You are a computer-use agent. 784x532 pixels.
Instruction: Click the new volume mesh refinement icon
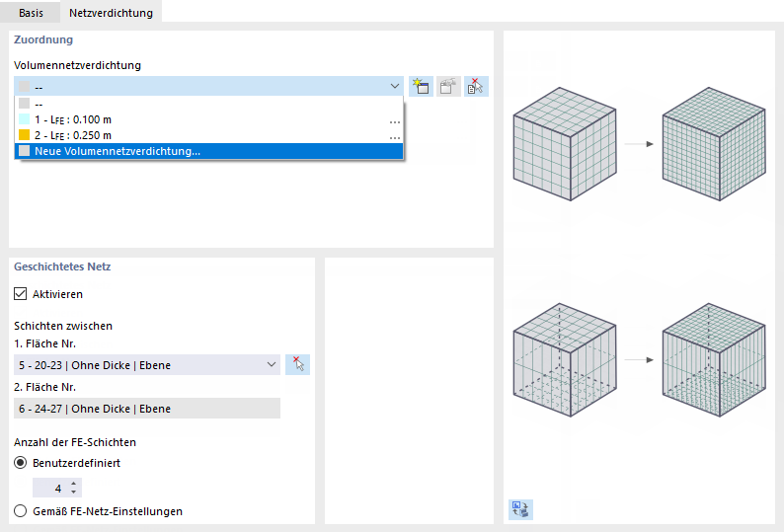pyautogui.click(x=422, y=86)
